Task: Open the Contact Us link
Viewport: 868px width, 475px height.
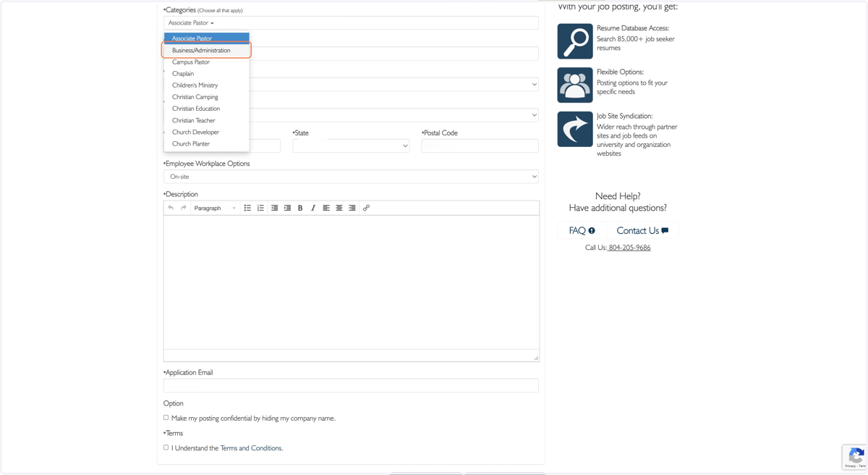Action: (642, 230)
